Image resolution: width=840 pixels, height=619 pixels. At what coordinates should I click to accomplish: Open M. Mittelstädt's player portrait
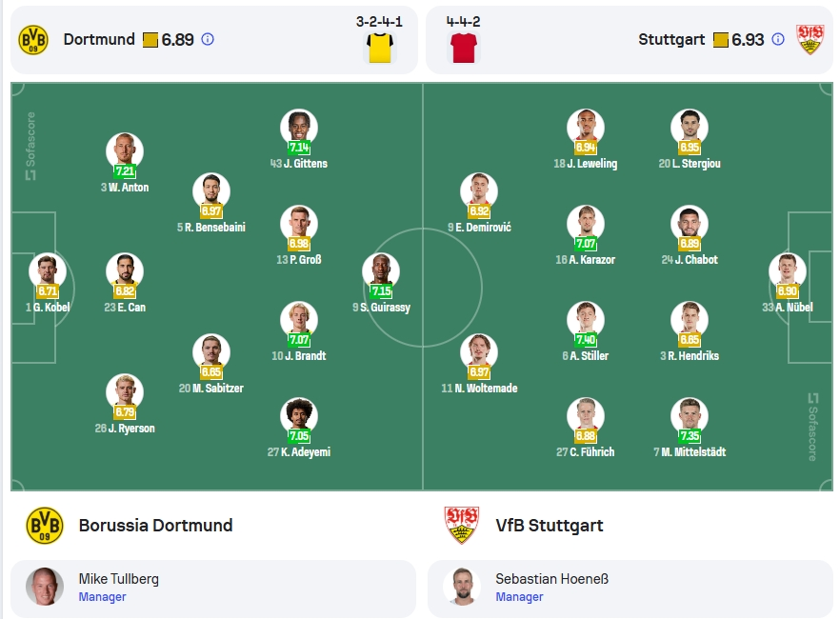(690, 416)
